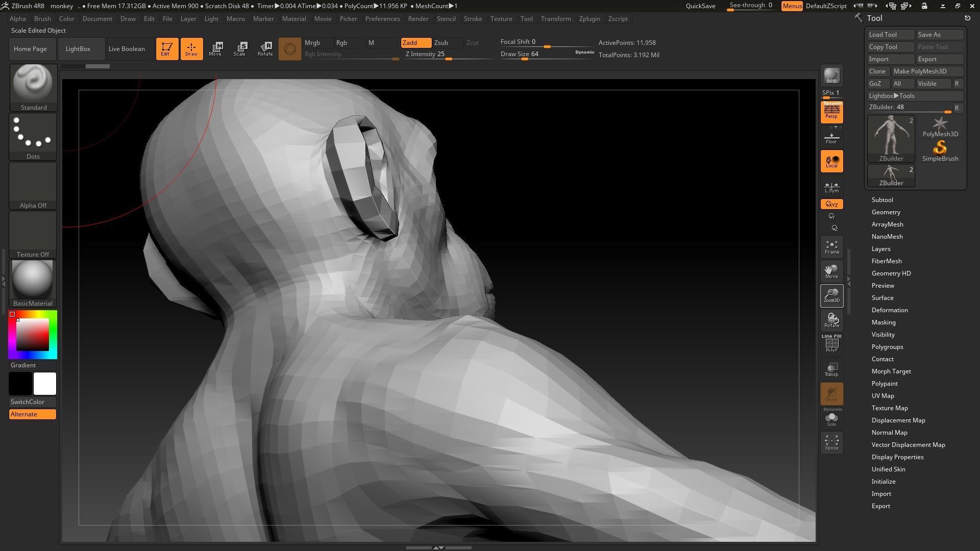Select the black secondary color swatch

click(x=20, y=384)
